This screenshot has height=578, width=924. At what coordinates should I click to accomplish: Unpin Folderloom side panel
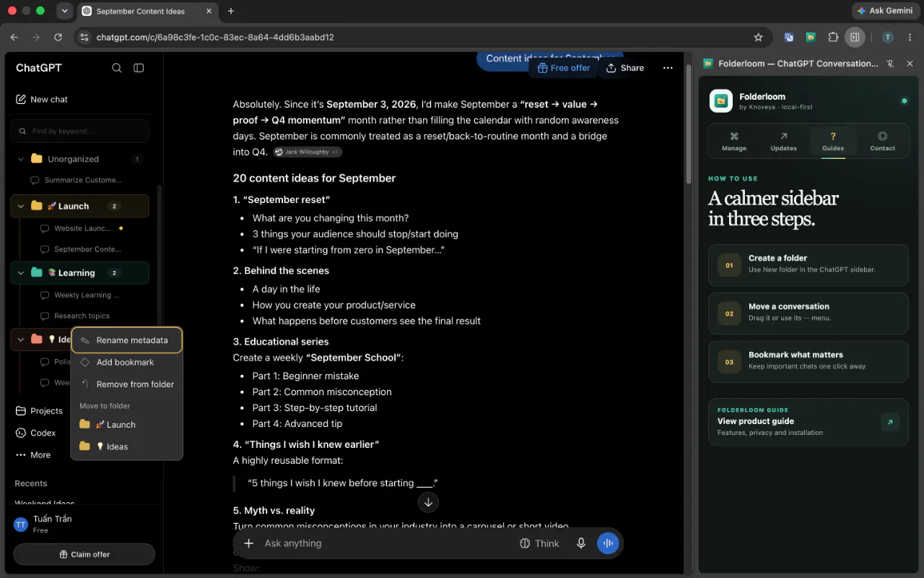coord(890,64)
